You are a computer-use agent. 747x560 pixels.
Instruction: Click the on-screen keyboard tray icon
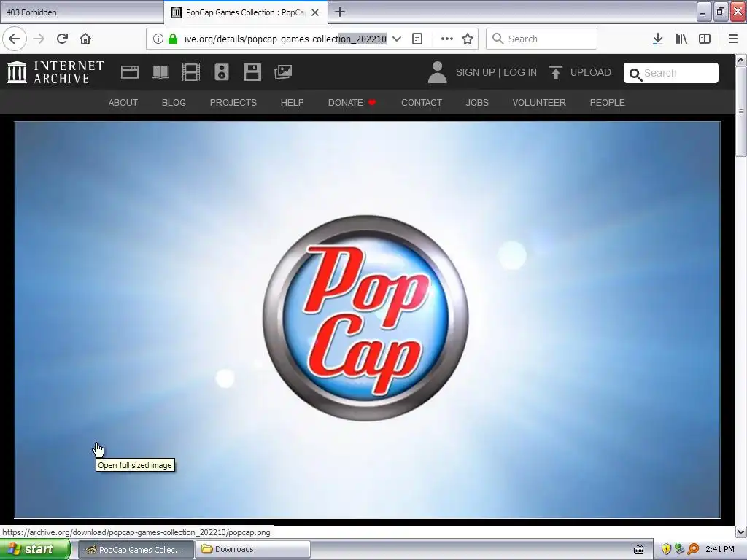click(639, 550)
